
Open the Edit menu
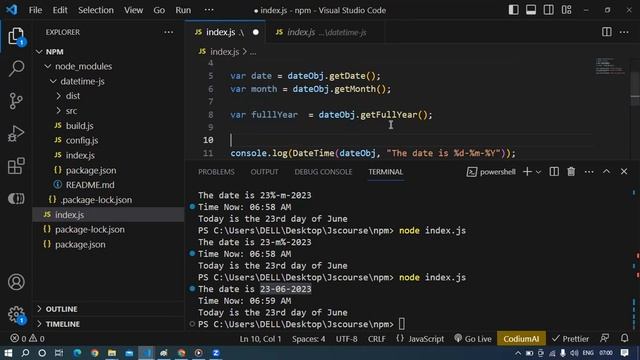click(60, 10)
